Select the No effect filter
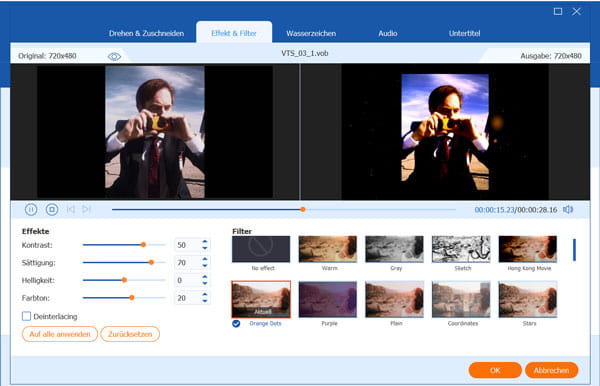 261,249
